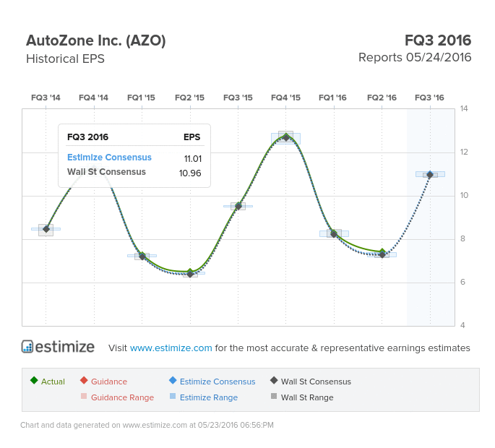Click the 11.01 EPS value
Screen dimensions: 495x448
(193, 158)
